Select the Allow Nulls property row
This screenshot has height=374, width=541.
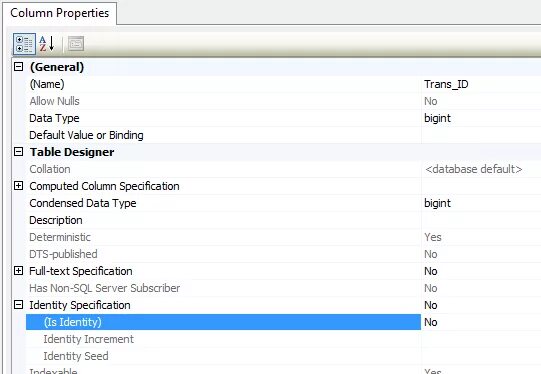223,101
